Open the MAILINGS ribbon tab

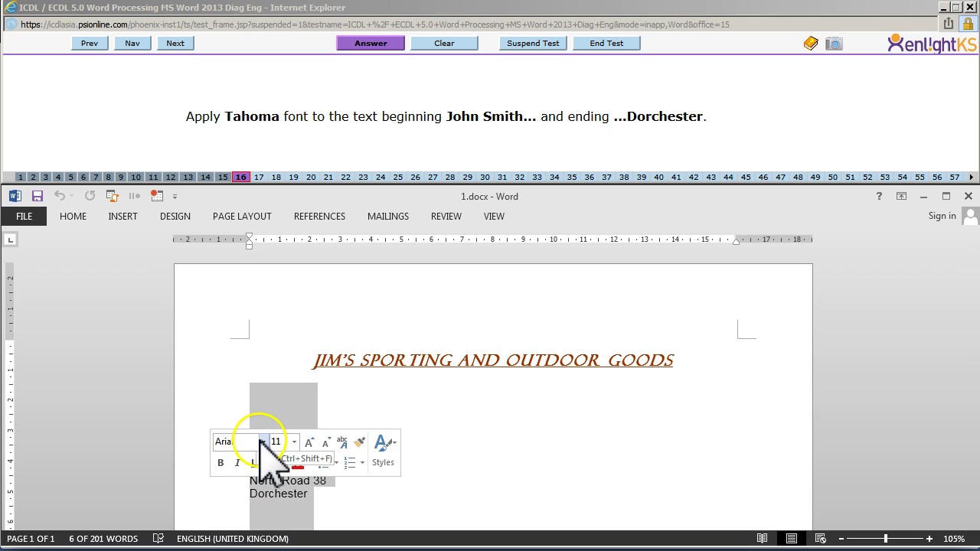click(388, 216)
